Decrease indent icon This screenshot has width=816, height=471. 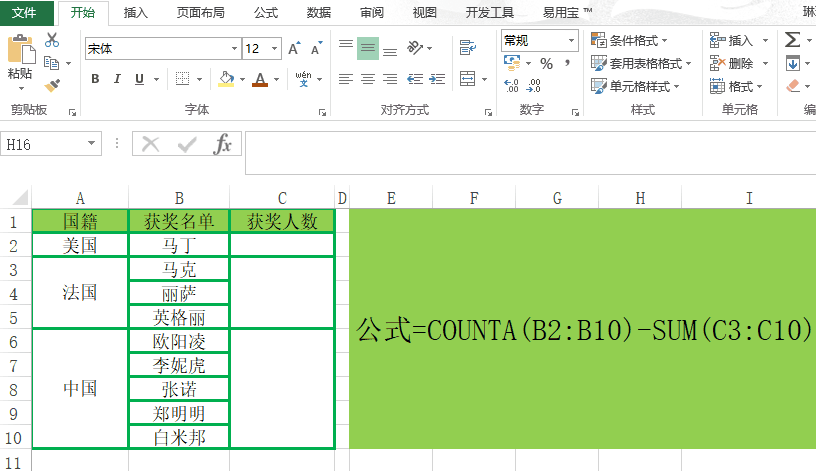pos(415,79)
